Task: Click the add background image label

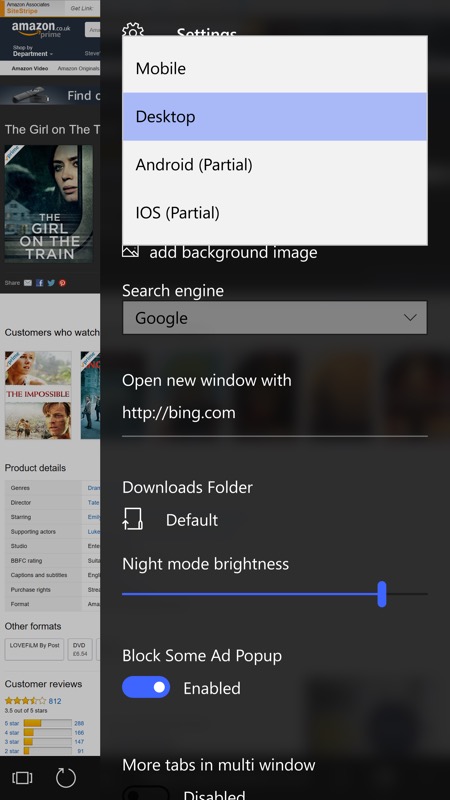Action: [233, 252]
